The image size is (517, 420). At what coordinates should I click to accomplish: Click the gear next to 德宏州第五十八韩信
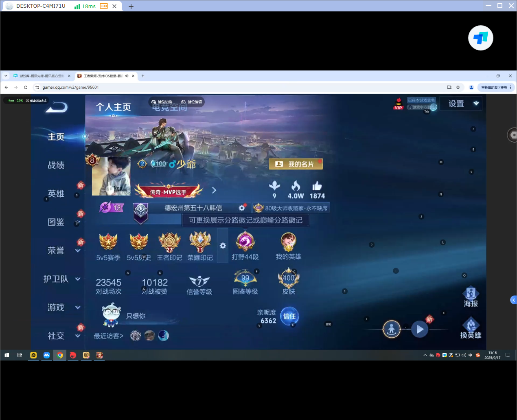coord(242,208)
